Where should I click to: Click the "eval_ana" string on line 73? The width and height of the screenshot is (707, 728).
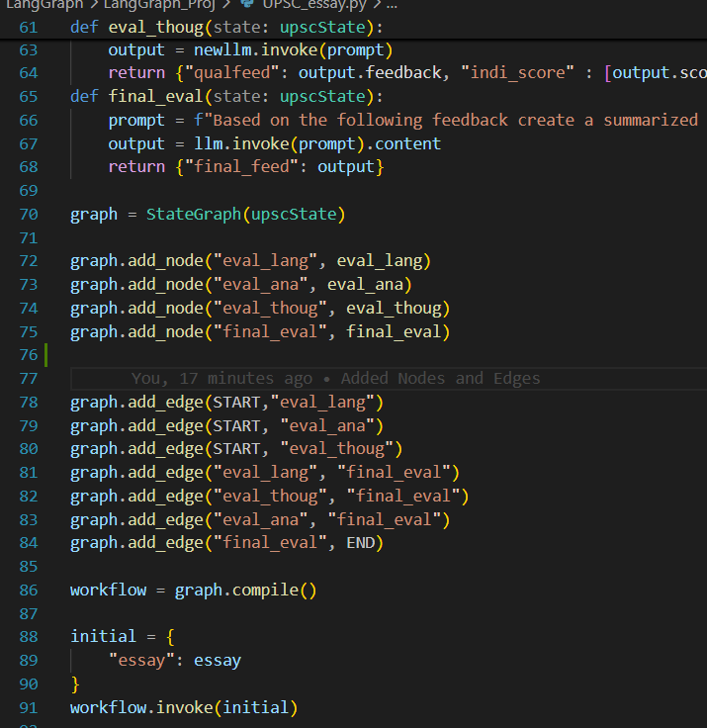pos(260,285)
